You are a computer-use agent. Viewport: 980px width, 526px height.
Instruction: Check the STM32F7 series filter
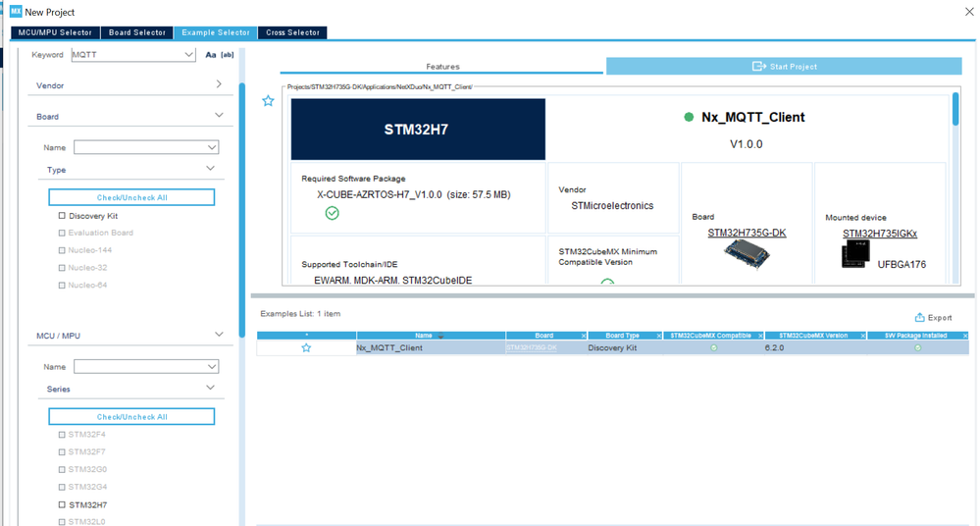(62, 451)
